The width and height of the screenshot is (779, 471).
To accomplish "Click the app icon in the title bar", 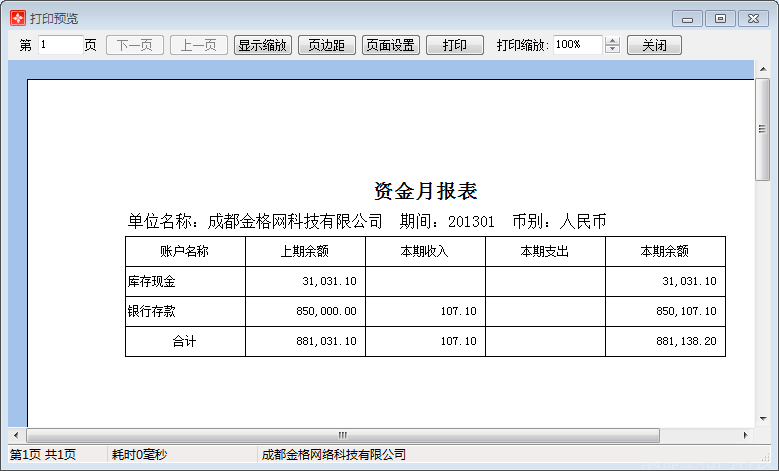I will click(x=17, y=19).
